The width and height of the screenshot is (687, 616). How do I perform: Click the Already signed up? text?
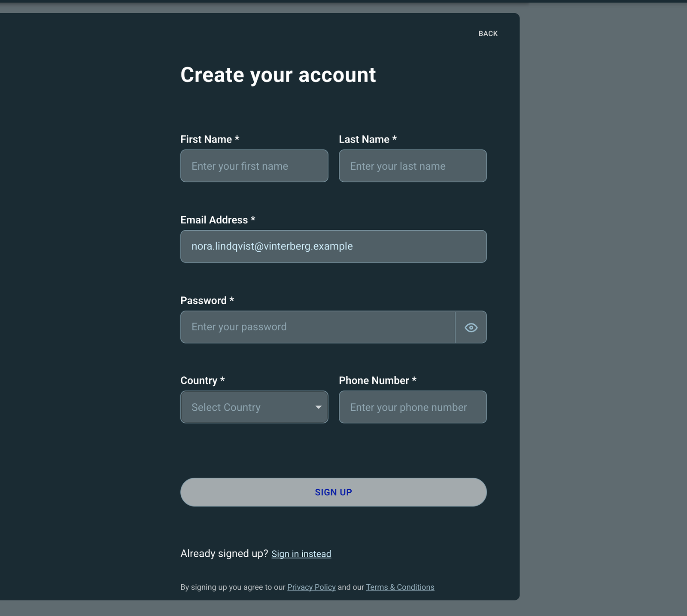(224, 553)
